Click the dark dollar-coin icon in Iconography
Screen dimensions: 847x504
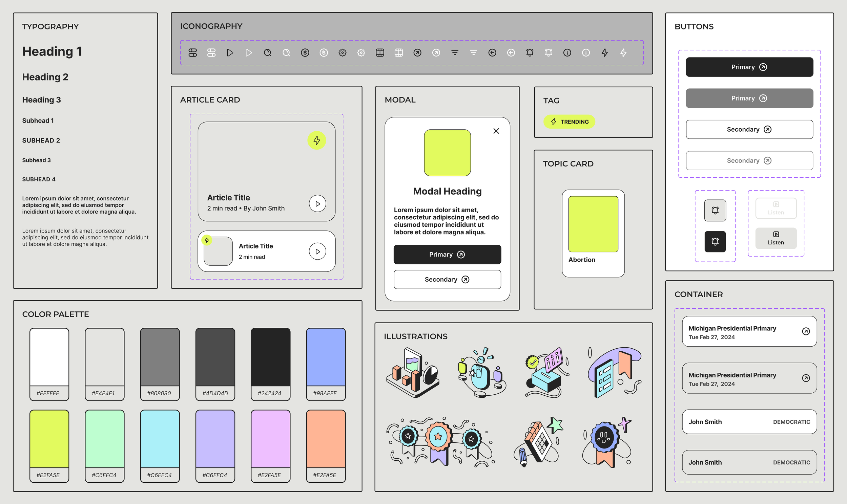[305, 53]
